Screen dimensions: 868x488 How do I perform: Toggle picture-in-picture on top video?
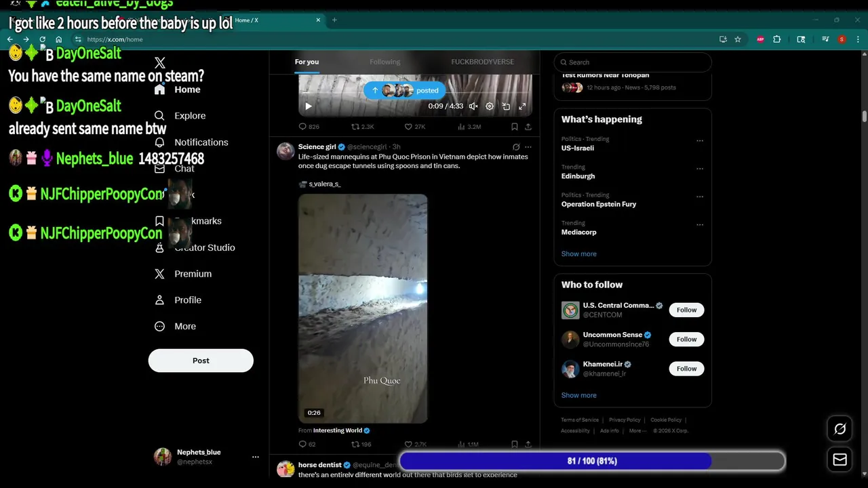[x=506, y=106]
